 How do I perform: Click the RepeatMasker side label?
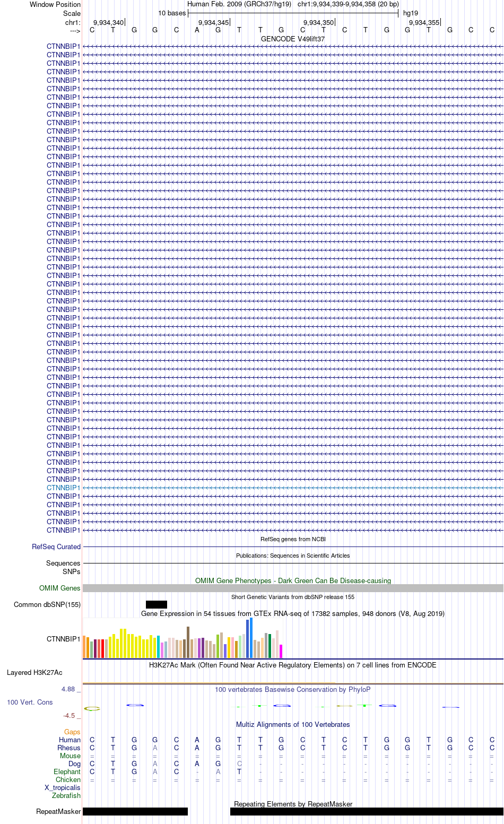pos(58,811)
